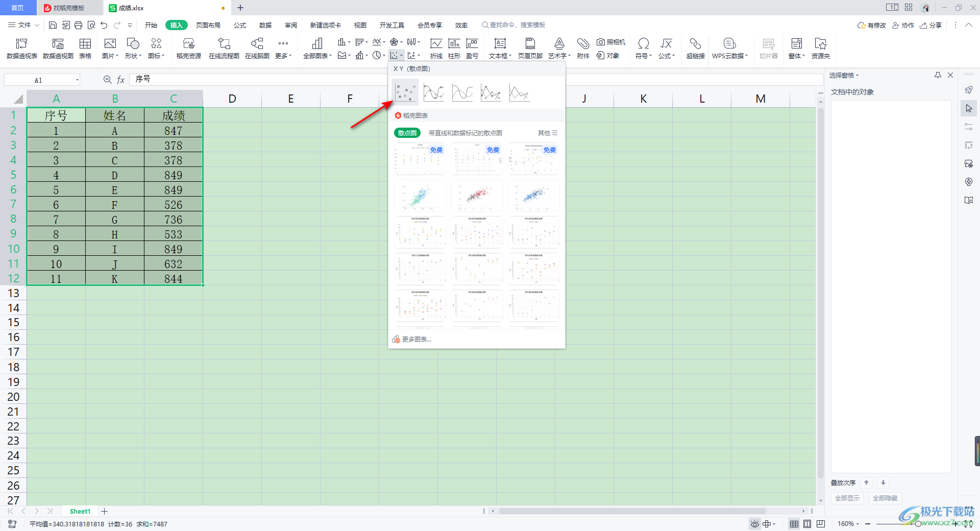Viewport: 980px width, 531px height.
Task: Open the 视图 ribbon tab
Action: pos(360,25)
